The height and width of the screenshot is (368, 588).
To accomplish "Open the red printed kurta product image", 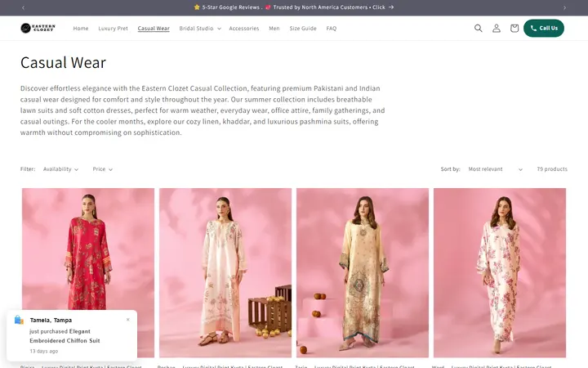I will click(88, 272).
